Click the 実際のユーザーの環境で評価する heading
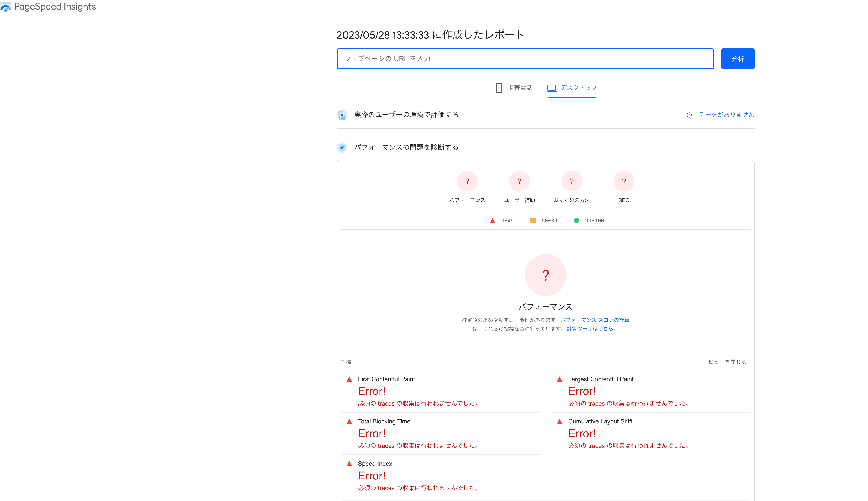Viewport: 868px width, 501px height. [406, 115]
